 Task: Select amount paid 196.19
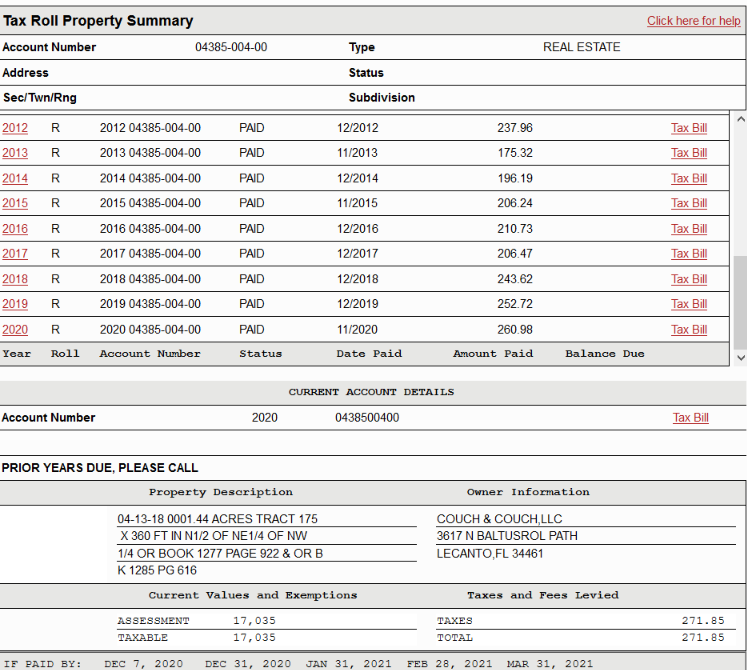[x=515, y=179]
